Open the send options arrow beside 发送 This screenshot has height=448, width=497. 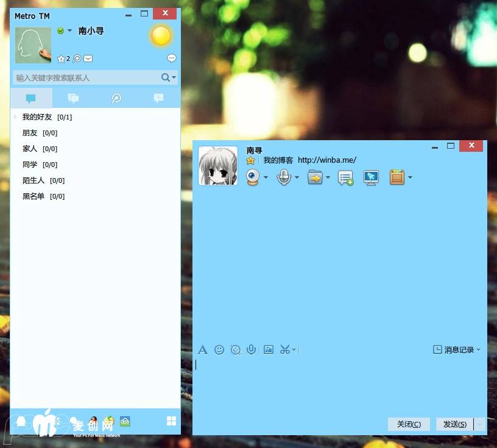click(479, 424)
